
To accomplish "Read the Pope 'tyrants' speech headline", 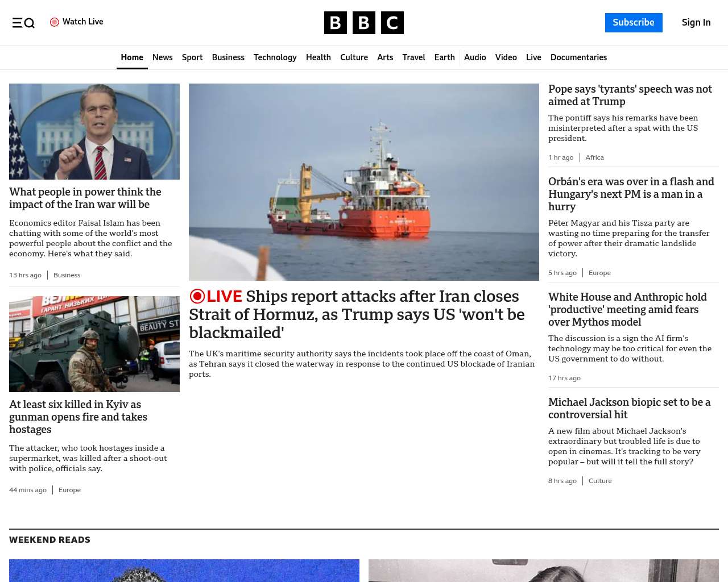I will [630, 95].
